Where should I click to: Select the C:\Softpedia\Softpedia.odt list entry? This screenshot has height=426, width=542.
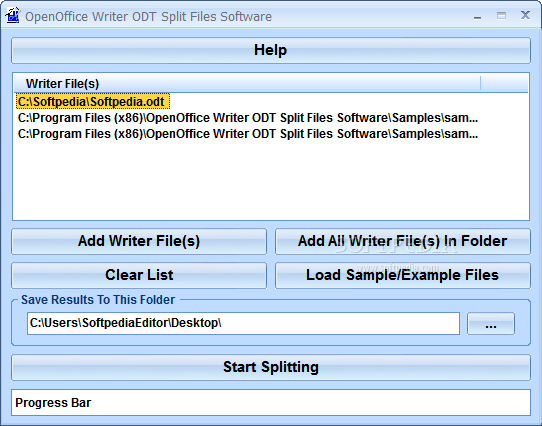coord(93,102)
